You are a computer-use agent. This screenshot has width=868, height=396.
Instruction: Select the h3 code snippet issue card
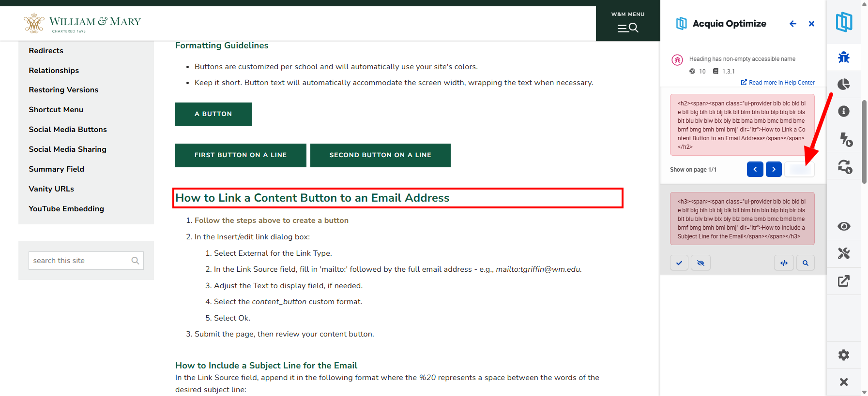click(x=742, y=219)
